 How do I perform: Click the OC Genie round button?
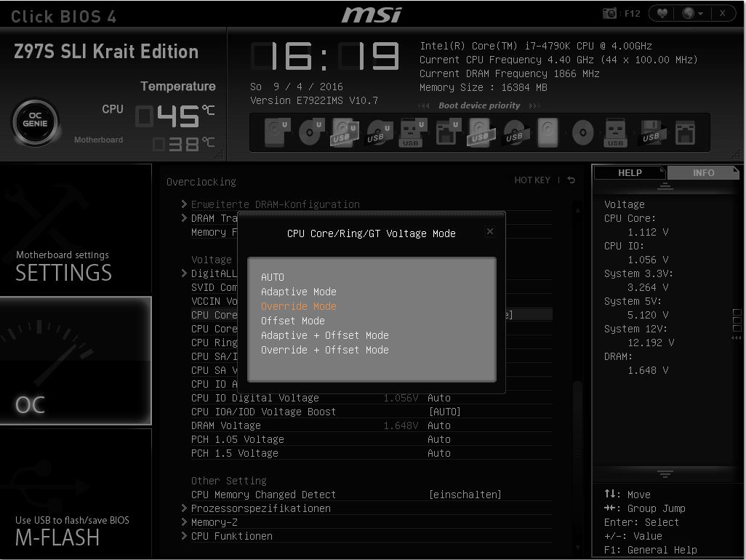tap(35, 121)
